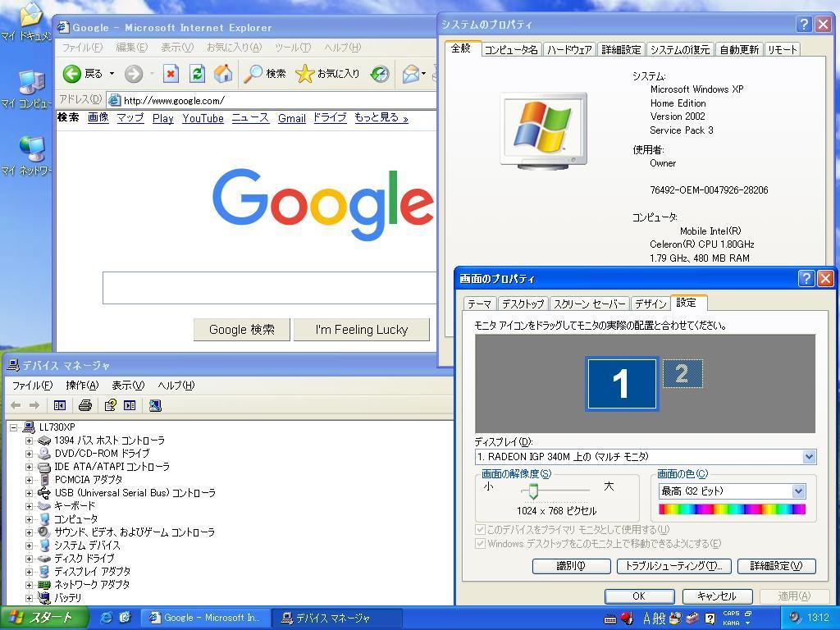Switch to the コンピュータ名 tab in System Properties
Viewport: 840px width, 630px height.
pyautogui.click(x=510, y=50)
